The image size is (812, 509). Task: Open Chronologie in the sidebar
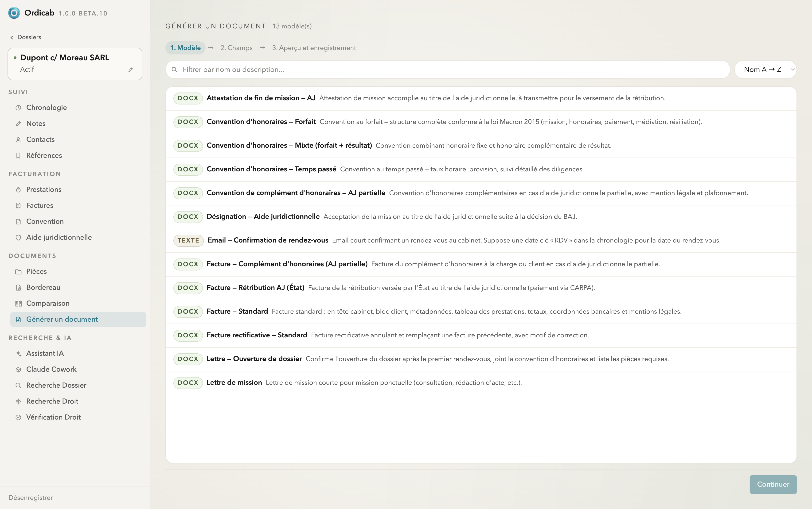(x=78, y=108)
